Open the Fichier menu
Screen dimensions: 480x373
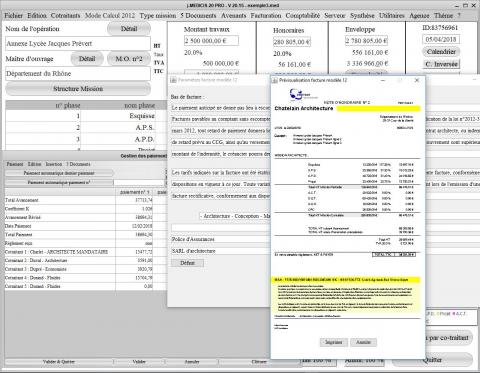(13, 16)
